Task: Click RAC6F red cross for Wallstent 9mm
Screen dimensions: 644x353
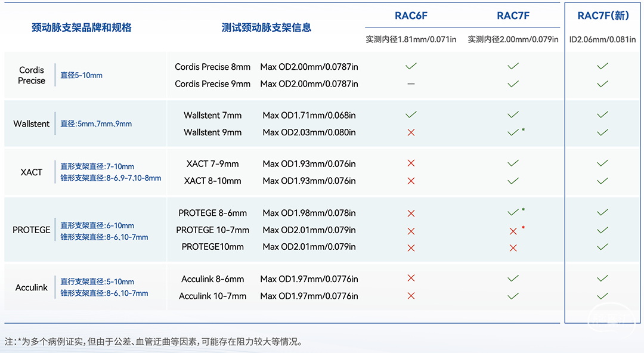Action: [x=411, y=132]
